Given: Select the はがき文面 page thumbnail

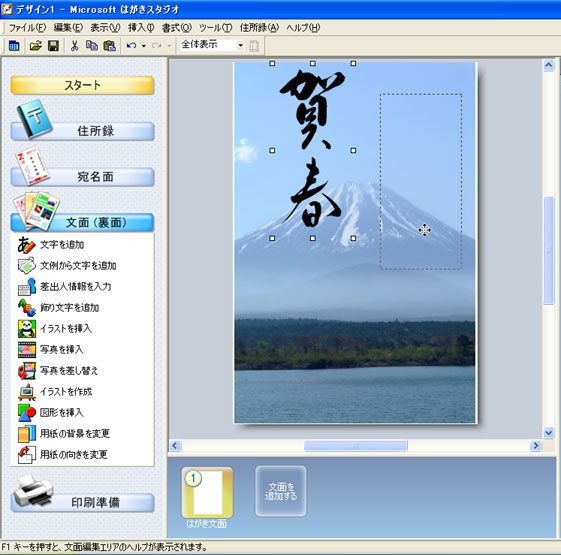Looking at the screenshot, I should pos(207,493).
